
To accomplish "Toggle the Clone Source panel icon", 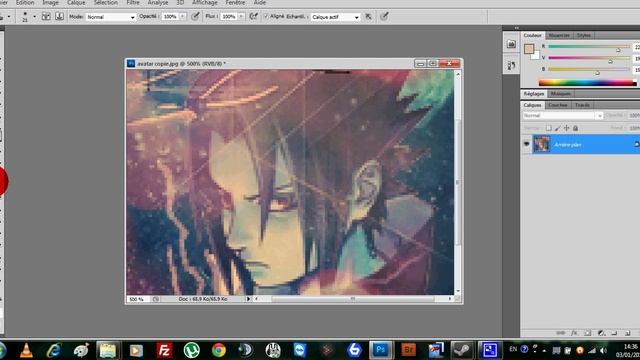I will [60, 17].
